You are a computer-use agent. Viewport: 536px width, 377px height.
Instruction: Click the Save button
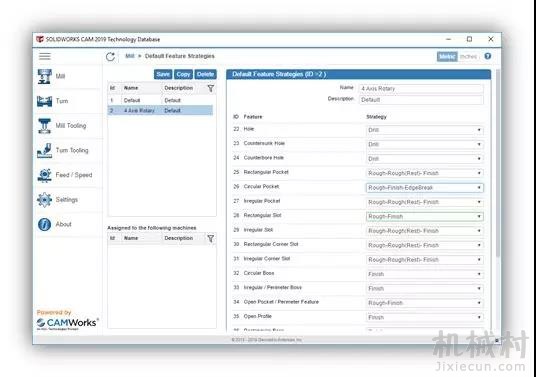click(x=163, y=74)
